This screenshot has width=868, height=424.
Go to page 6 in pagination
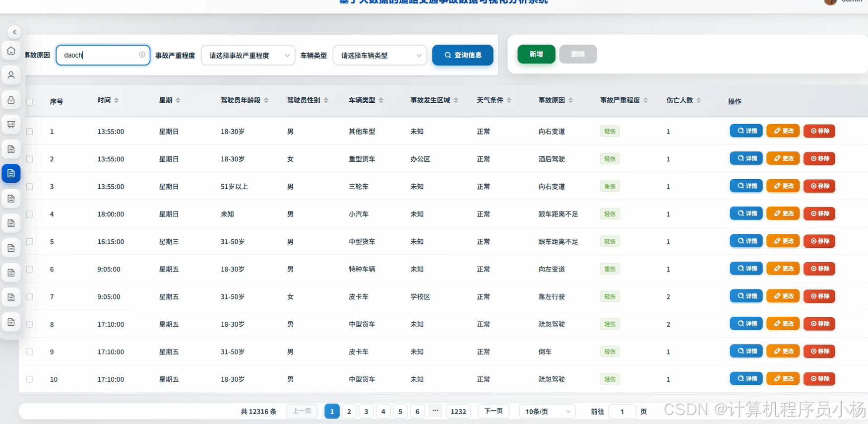point(417,412)
